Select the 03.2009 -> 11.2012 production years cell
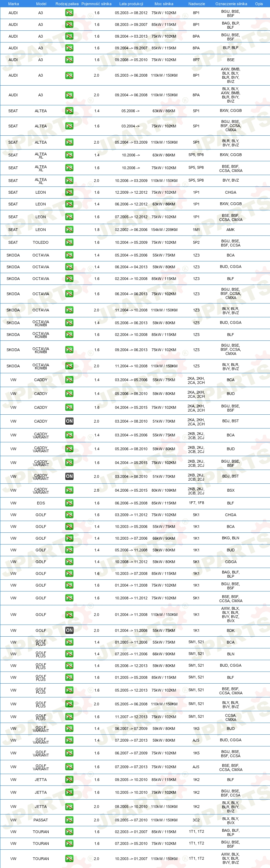Screen dimensions: 270x868 (131, 515)
